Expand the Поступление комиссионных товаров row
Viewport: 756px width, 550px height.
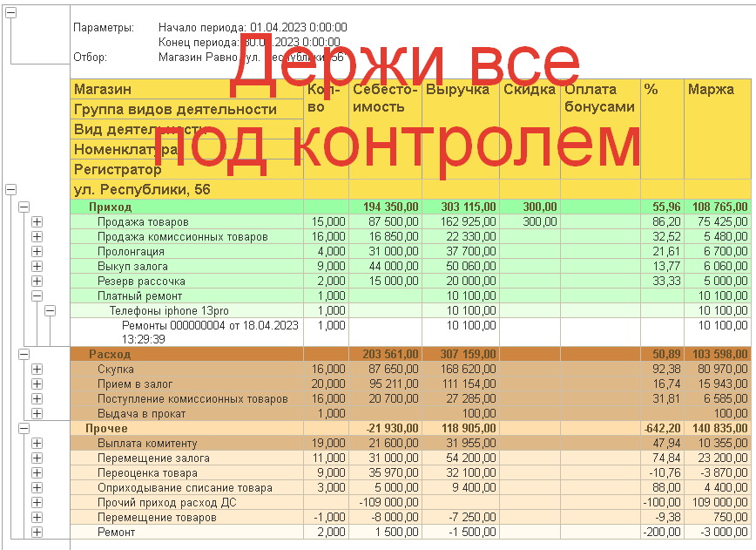(x=37, y=398)
